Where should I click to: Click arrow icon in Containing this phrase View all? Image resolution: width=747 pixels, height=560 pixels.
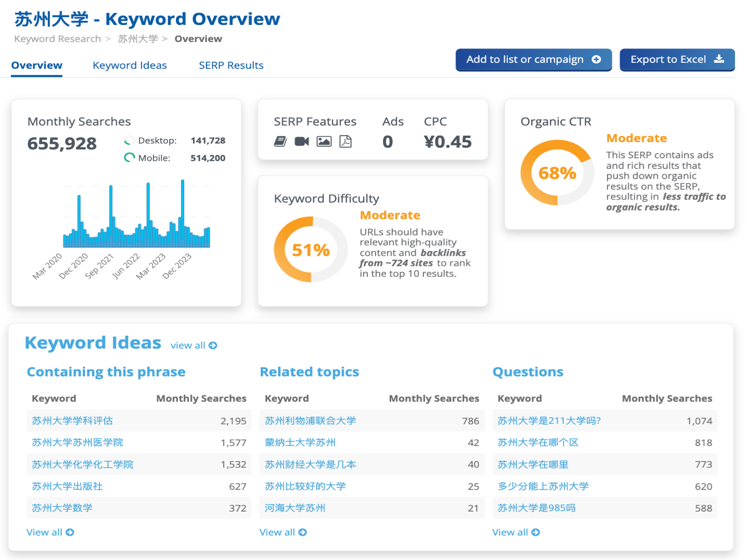[70, 533]
